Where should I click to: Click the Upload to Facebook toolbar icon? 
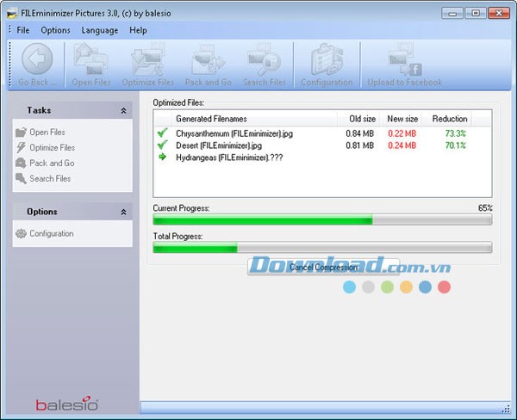coord(405,59)
